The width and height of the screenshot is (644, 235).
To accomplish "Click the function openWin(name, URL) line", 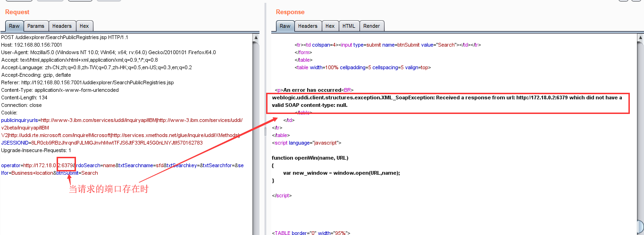I will [x=310, y=158].
